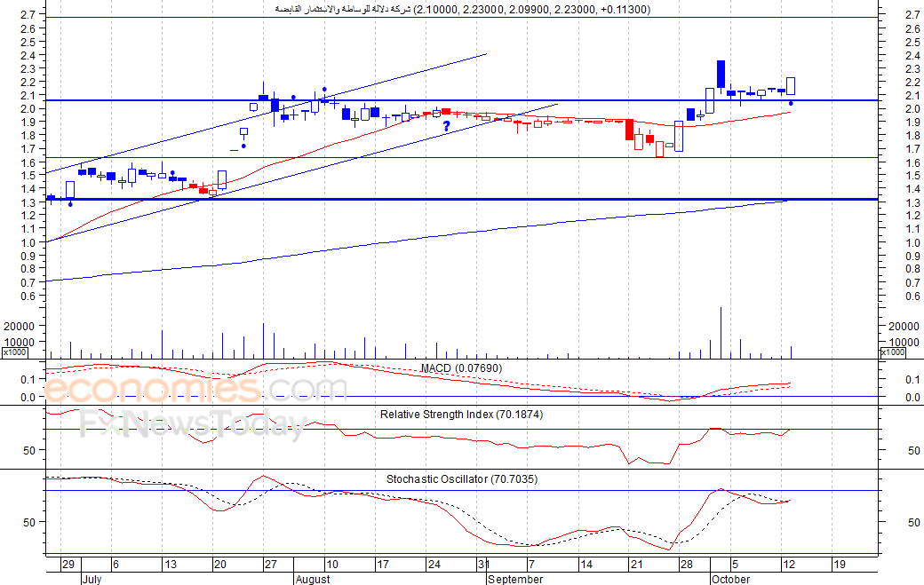
Task: Click 2.0 on the right price axis
Action: point(912,109)
